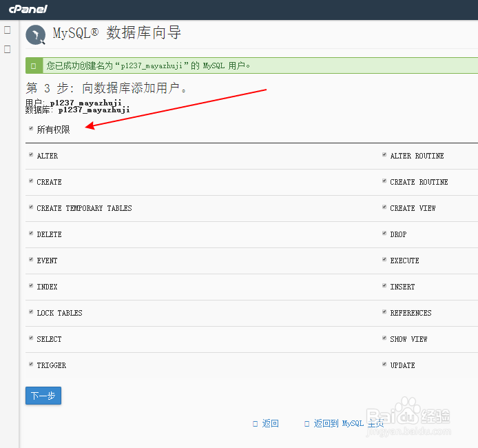Viewport: 478px width, 448px height.
Task: Click the LOCK TABLES label text
Action: pos(59,313)
